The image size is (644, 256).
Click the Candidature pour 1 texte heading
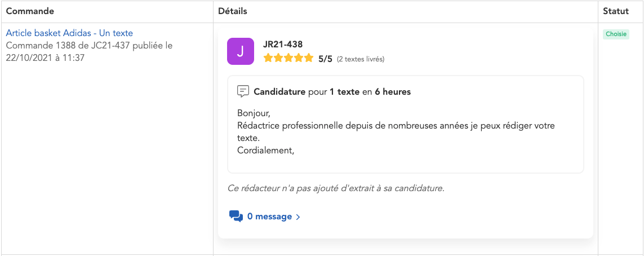(x=332, y=92)
